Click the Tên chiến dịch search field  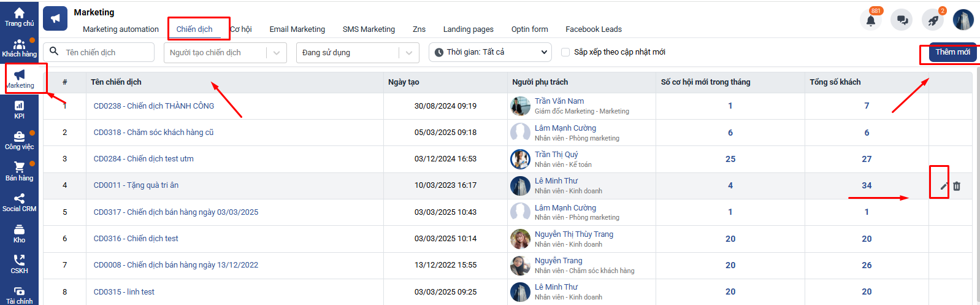coord(107,52)
